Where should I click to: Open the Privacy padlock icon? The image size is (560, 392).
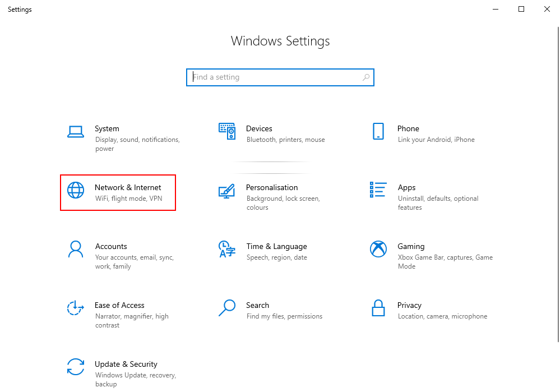(x=378, y=308)
